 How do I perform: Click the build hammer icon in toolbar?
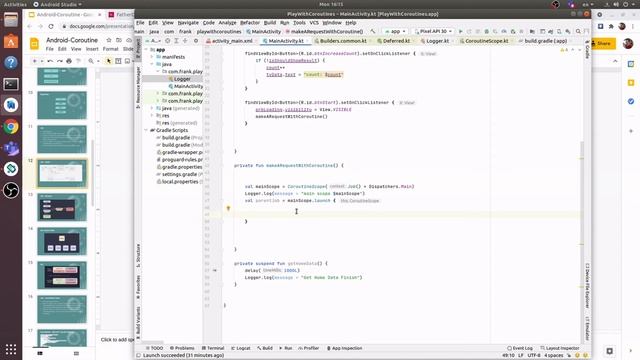[373, 31]
